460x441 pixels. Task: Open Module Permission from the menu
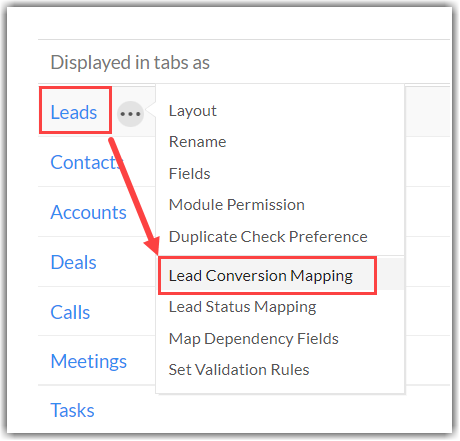click(x=237, y=205)
